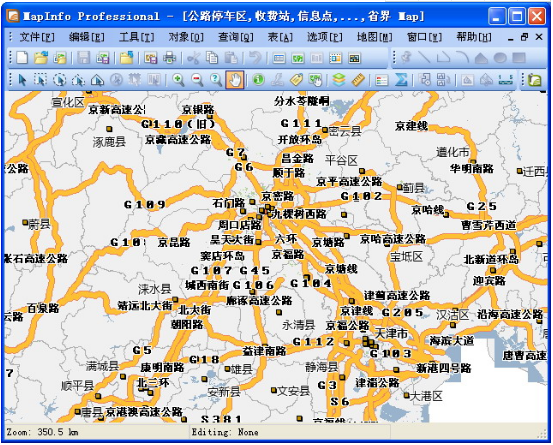Activate the green Info tool
The height and width of the screenshot is (445, 553).
pos(259,80)
